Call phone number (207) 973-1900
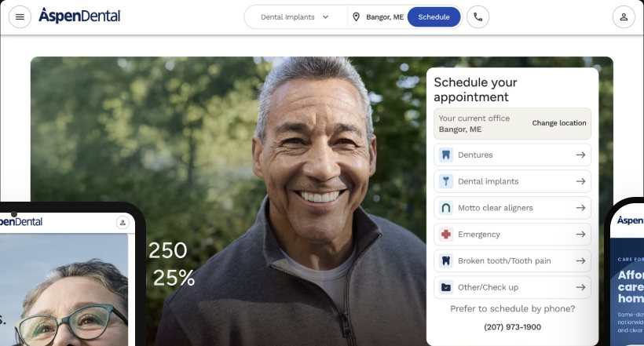The width and height of the screenshot is (644, 346). tap(512, 327)
